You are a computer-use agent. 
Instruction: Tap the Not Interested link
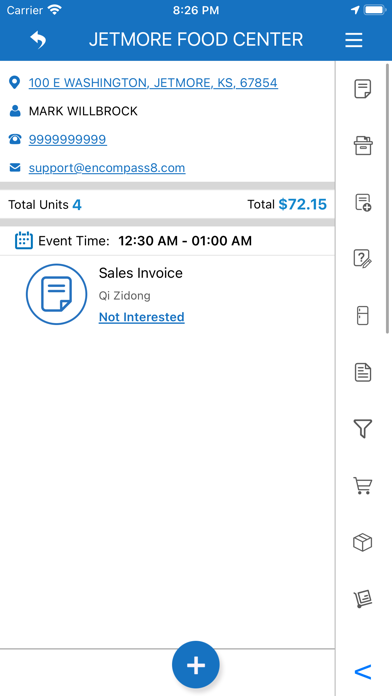[142, 317]
